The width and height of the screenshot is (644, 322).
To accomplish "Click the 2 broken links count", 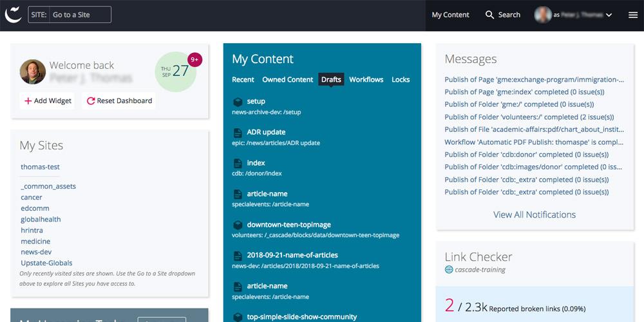I will [x=450, y=305].
